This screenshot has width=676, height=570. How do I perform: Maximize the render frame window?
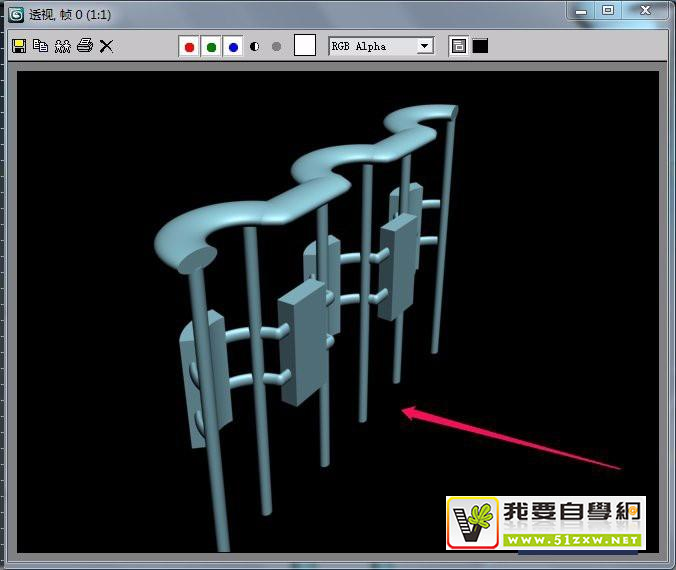tap(608, 10)
